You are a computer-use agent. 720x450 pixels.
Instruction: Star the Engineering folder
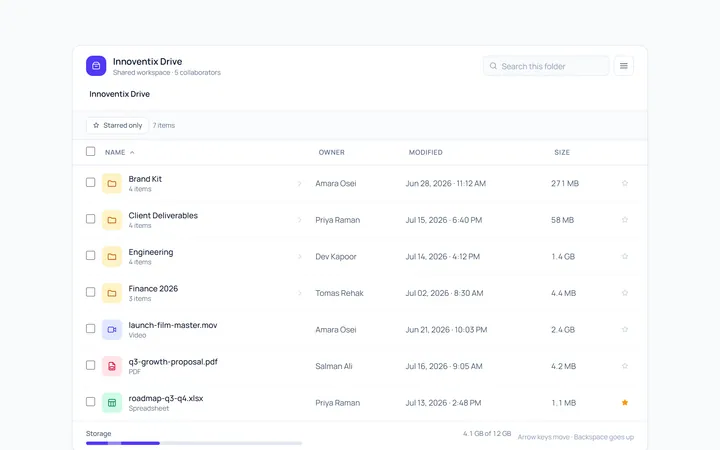point(624,256)
